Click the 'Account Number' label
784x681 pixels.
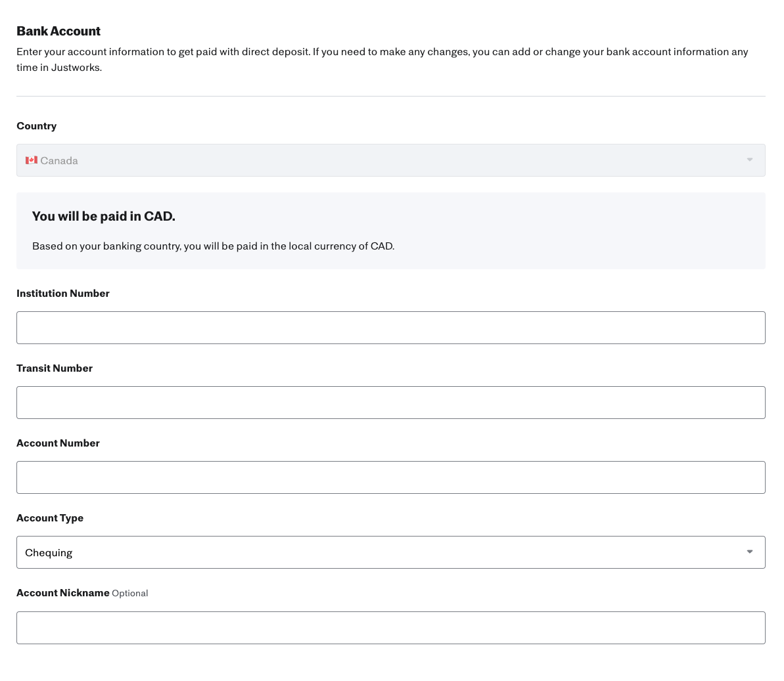click(x=58, y=443)
